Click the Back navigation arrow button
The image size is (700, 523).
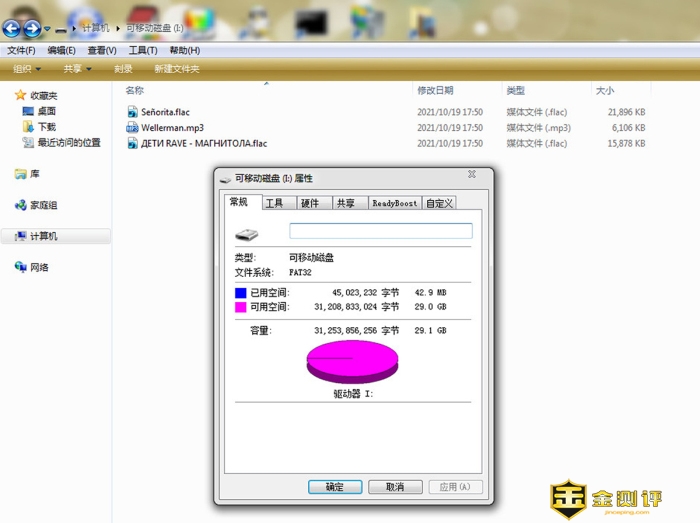point(12,29)
